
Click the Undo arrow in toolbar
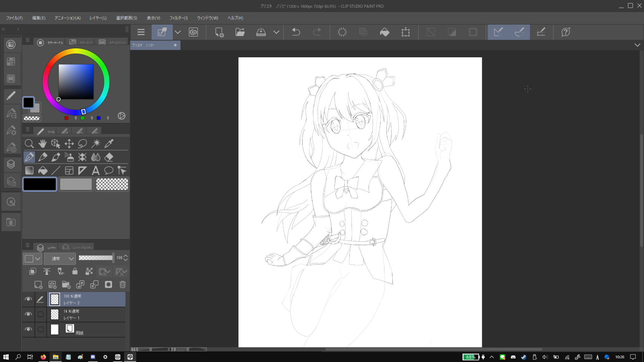pos(296,32)
